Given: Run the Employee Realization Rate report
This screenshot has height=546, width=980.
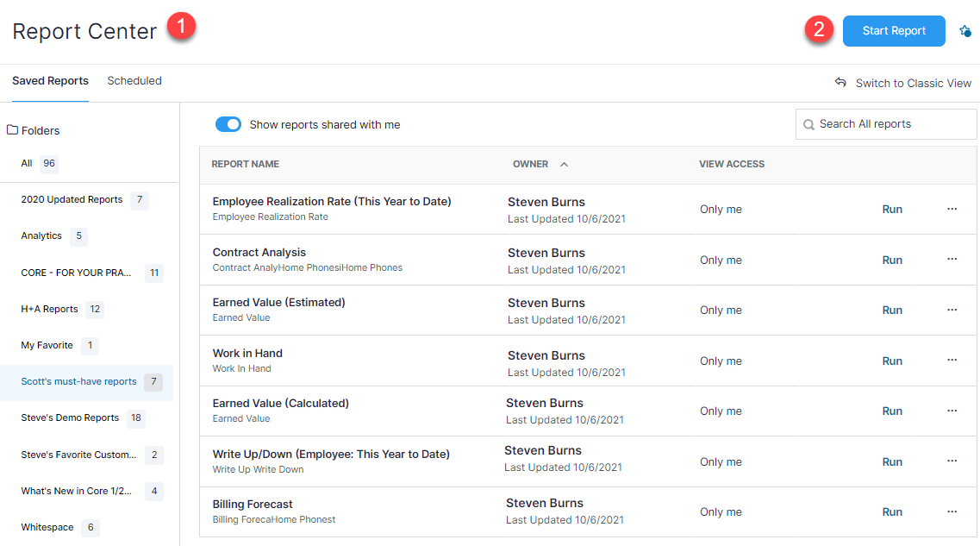Looking at the screenshot, I should (x=892, y=210).
